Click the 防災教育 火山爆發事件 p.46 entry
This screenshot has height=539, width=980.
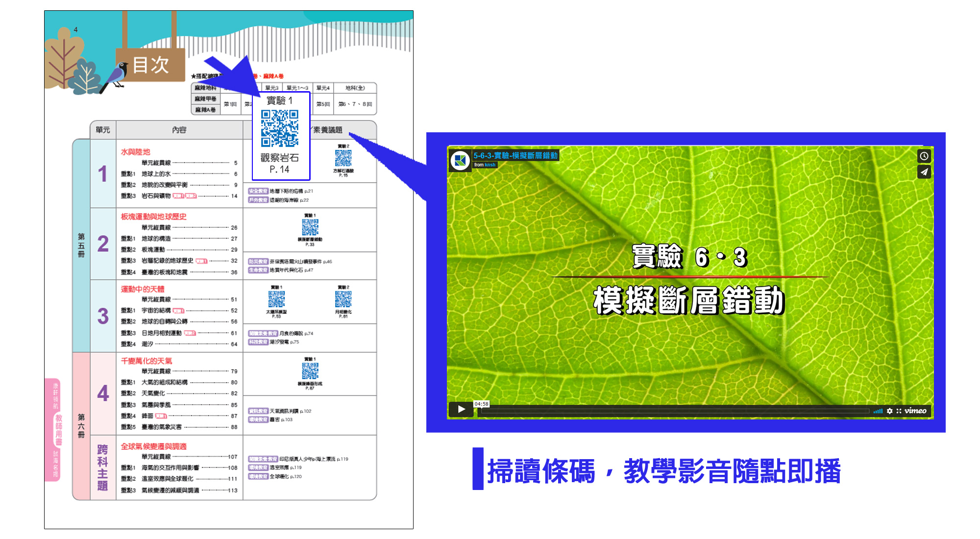click(290, 262)
